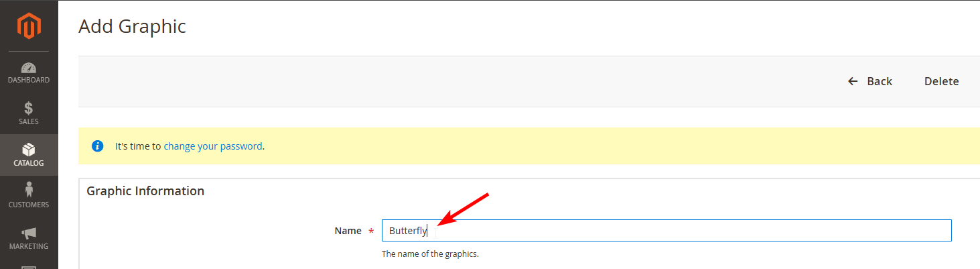This screenshot has height=269, width=980.
Task: Open the DASHBOARD menu label
Action: pyautogui.click(x=29, y=80)
